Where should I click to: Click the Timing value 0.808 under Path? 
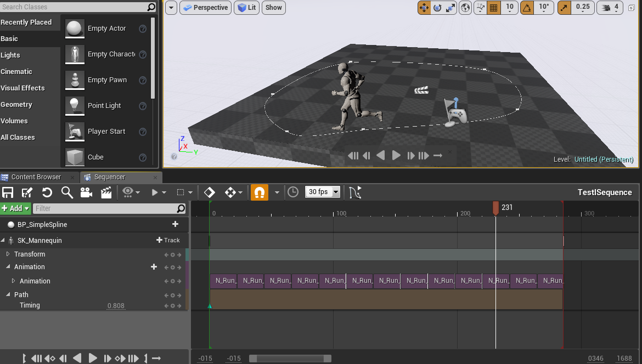click(x=116, y=305)
